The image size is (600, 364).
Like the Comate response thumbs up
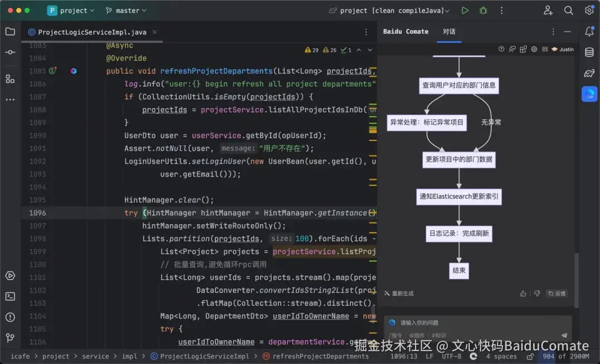coord(523,294)
